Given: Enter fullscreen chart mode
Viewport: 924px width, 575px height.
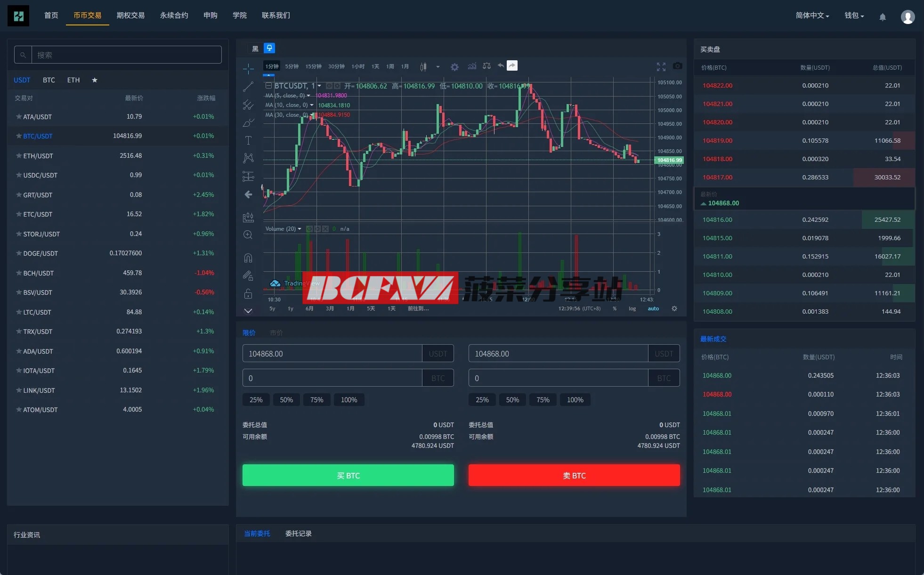Looking at the screenshot, I should coord(661,66).
